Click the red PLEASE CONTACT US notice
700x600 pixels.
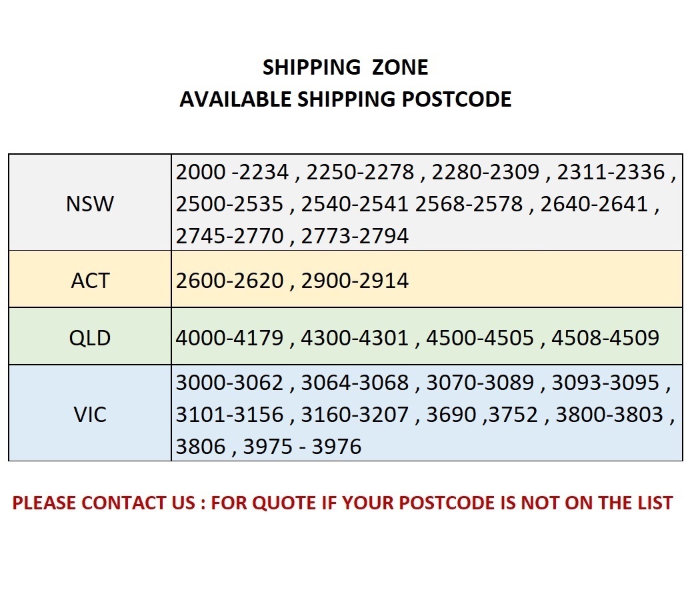click(x=343, y=503)
